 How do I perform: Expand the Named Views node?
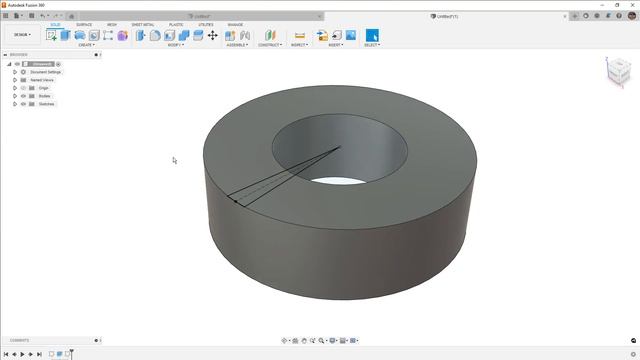[15, 80]
